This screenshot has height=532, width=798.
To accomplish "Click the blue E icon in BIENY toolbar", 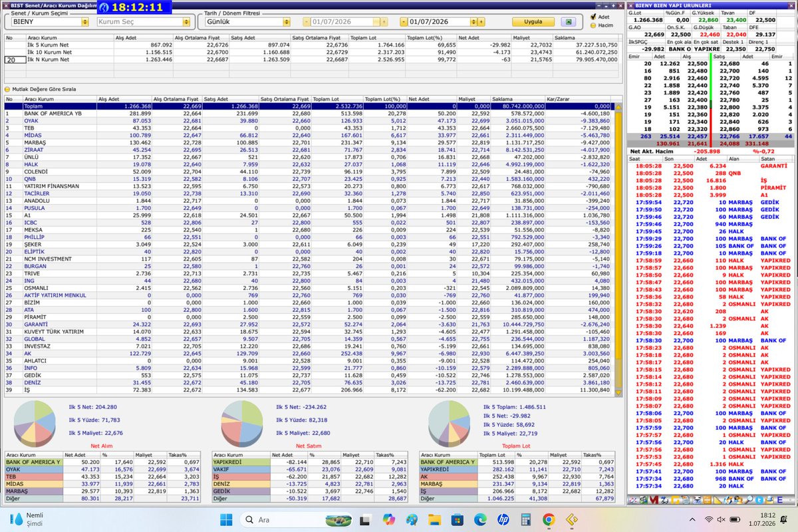I will click(780, 499).
